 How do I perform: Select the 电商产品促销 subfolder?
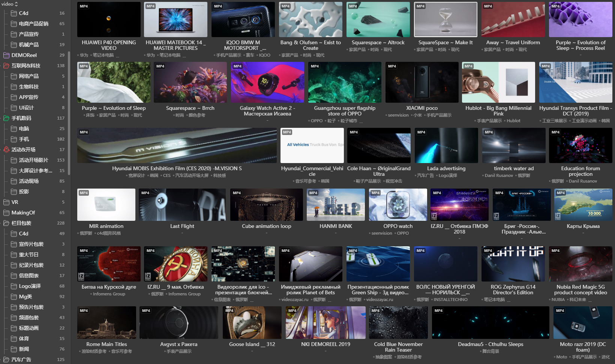click(x=33, y=24)
